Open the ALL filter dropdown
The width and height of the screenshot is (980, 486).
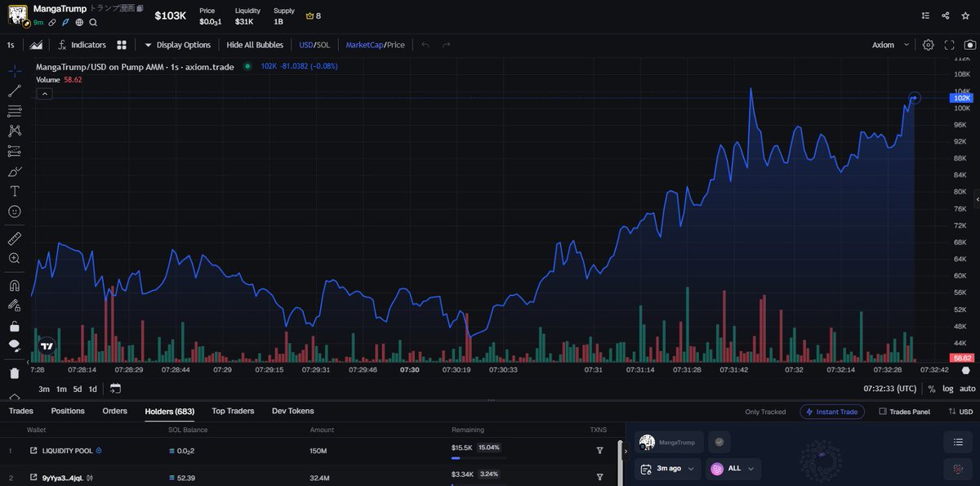point(733,469)
